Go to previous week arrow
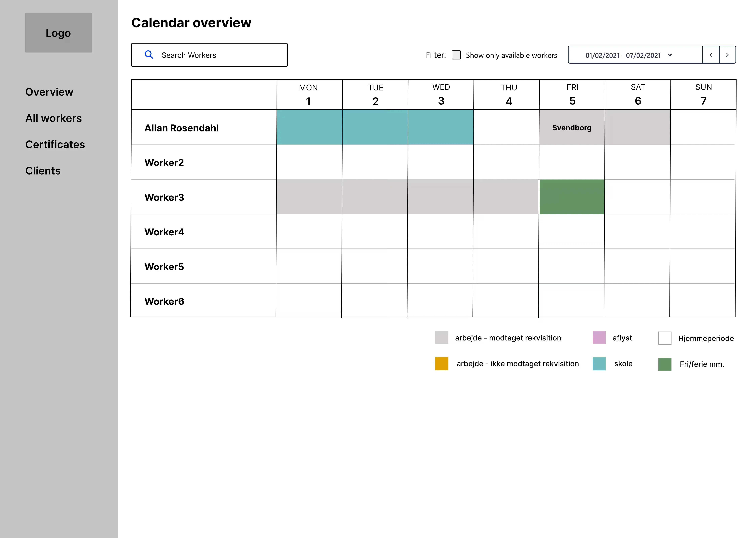The image size is (756, 538). pyautogui.click(x=711, y=55)
